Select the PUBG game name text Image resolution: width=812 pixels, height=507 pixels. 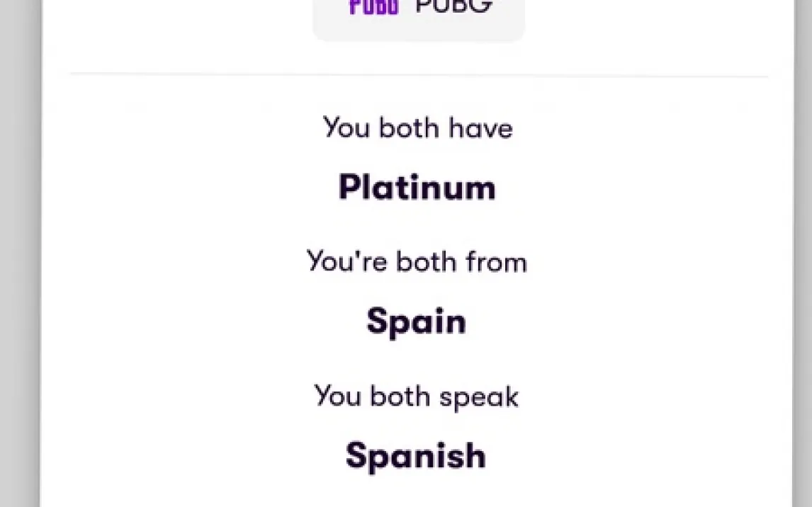point(453,6)
